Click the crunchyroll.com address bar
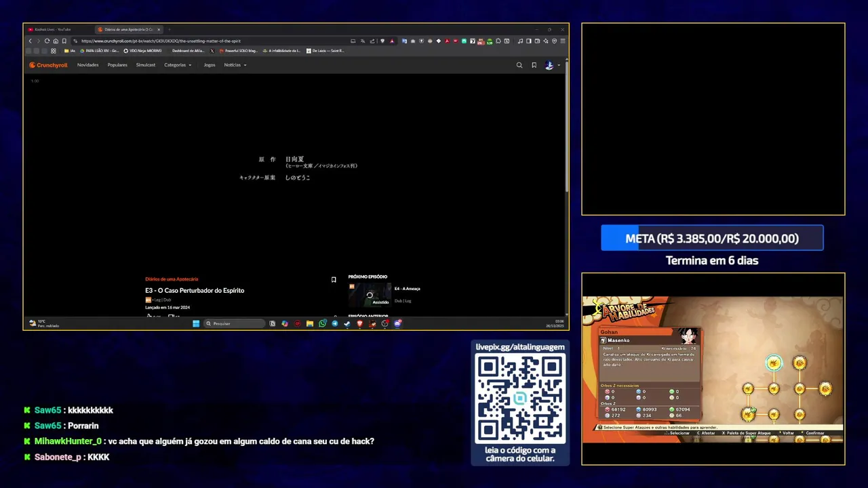The width and height of the screenshot is (868, 488). click(210, 41)
